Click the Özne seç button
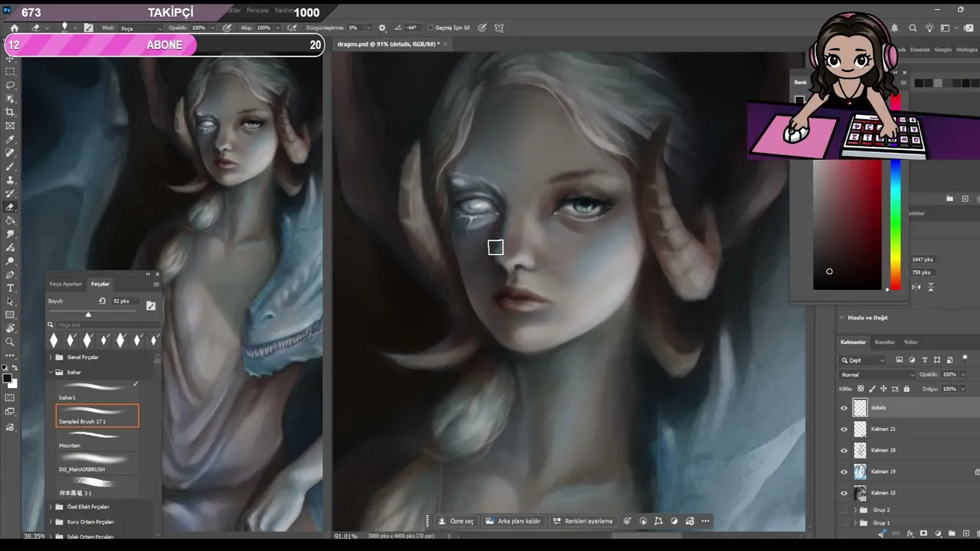This screenshot has height=551, width=980. point(456,521)
